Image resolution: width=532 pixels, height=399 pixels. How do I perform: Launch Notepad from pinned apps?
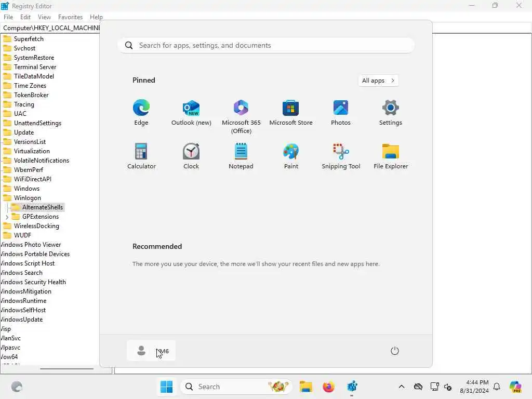click(241, 156)
